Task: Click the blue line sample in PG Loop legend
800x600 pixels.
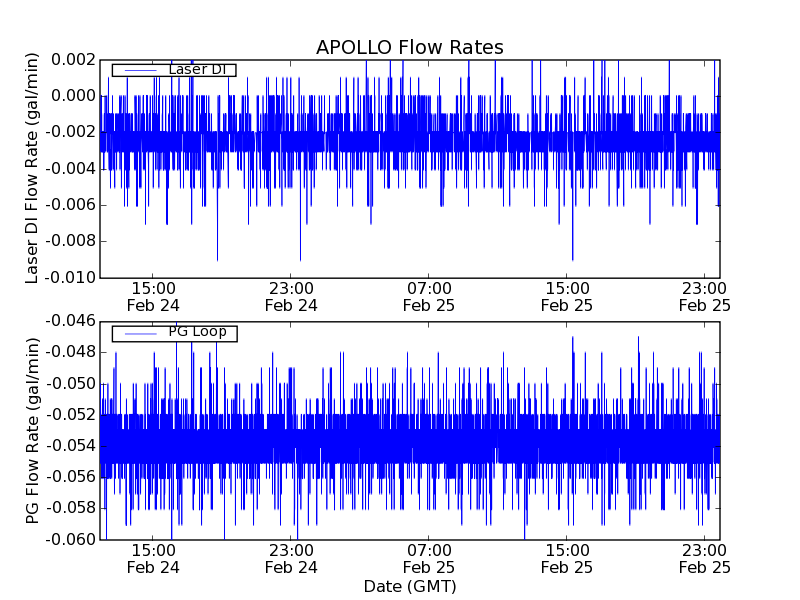Action: [x=139, y=333]
